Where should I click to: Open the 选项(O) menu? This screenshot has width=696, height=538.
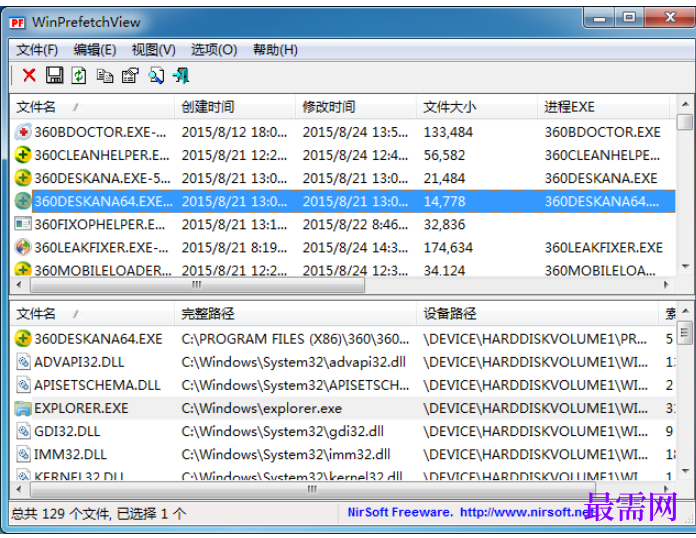(x=214, y=50)
